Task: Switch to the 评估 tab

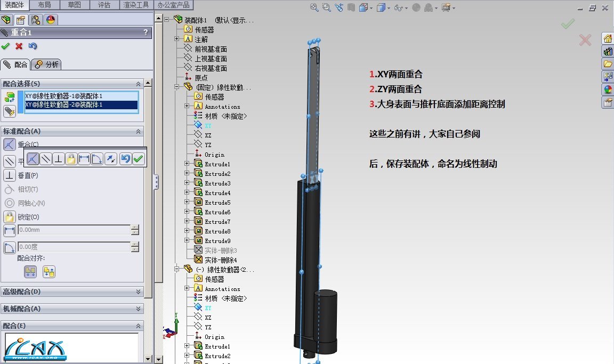Action: (104, 5)
